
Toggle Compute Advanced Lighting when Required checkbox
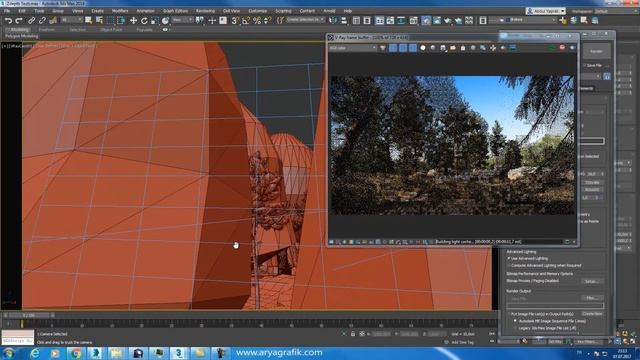(x=509, y=265)
